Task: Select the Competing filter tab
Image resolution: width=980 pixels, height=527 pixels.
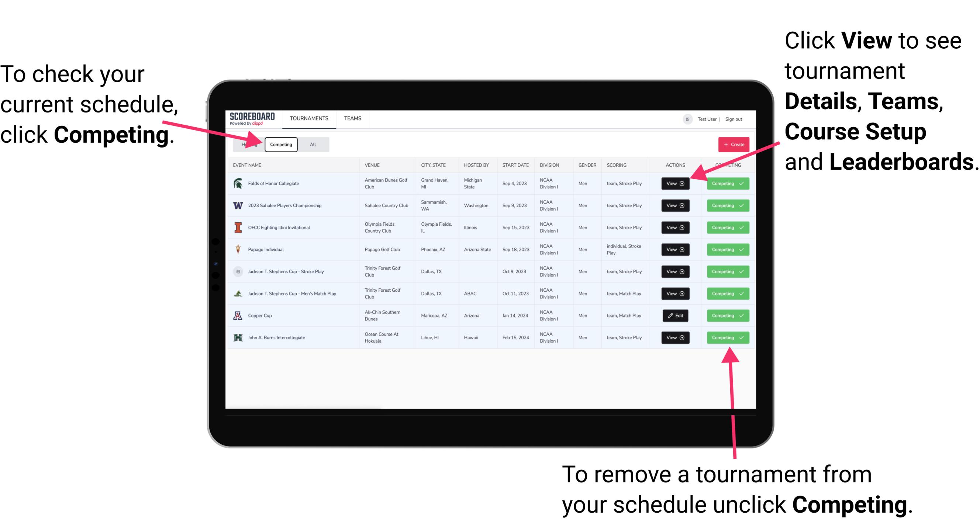Action: click(280, 144)
